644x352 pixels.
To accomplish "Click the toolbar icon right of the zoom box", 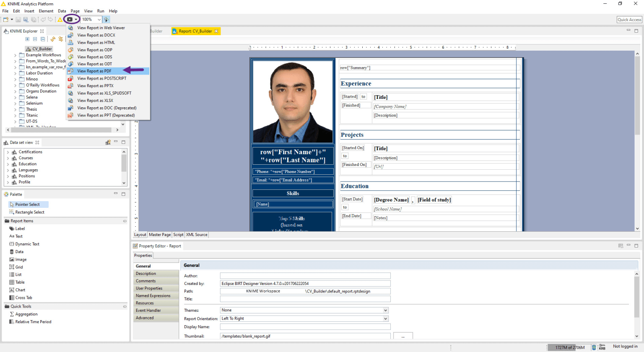I will tap(106, 19).
